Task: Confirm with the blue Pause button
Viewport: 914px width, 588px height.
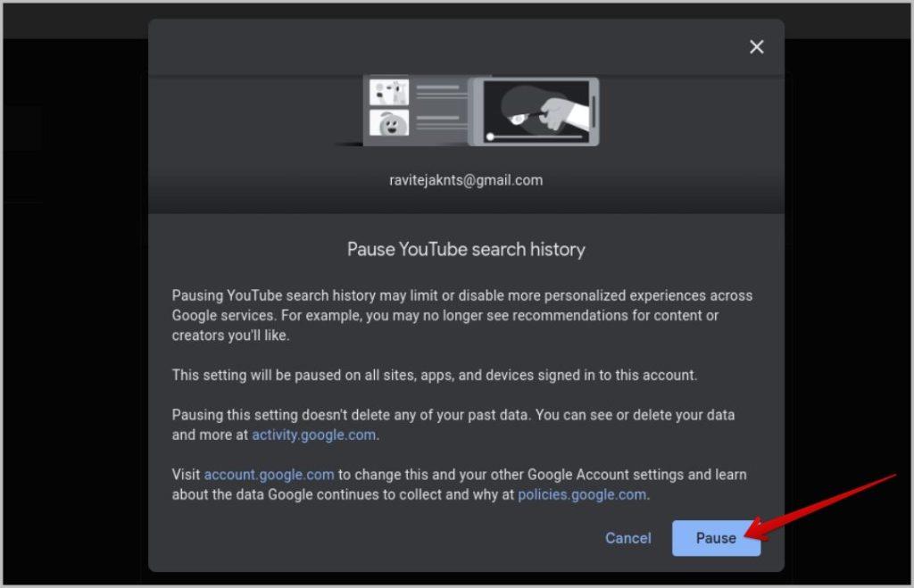Action: (716, 538)
